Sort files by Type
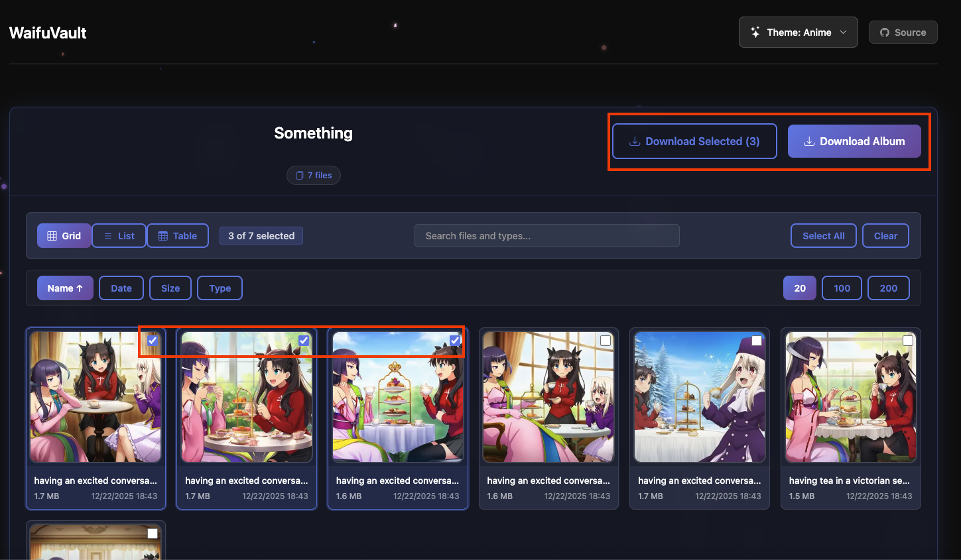The width and height of the screenshot is (961, 560). tap(220, 288)
